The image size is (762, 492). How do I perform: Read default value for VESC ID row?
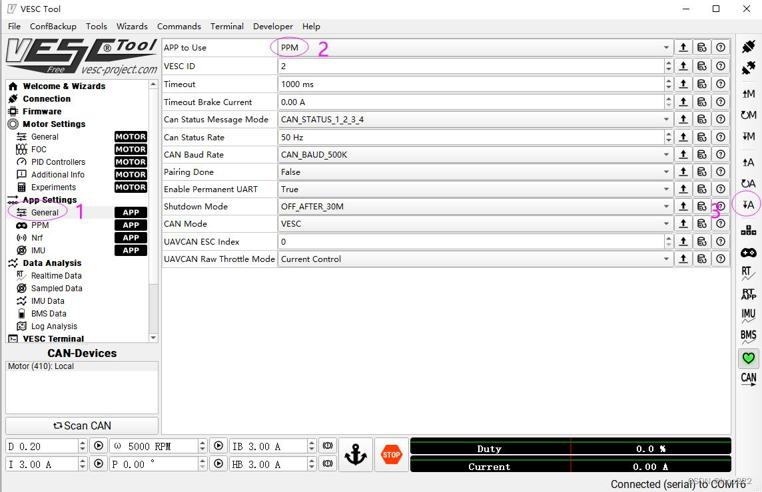702,66
